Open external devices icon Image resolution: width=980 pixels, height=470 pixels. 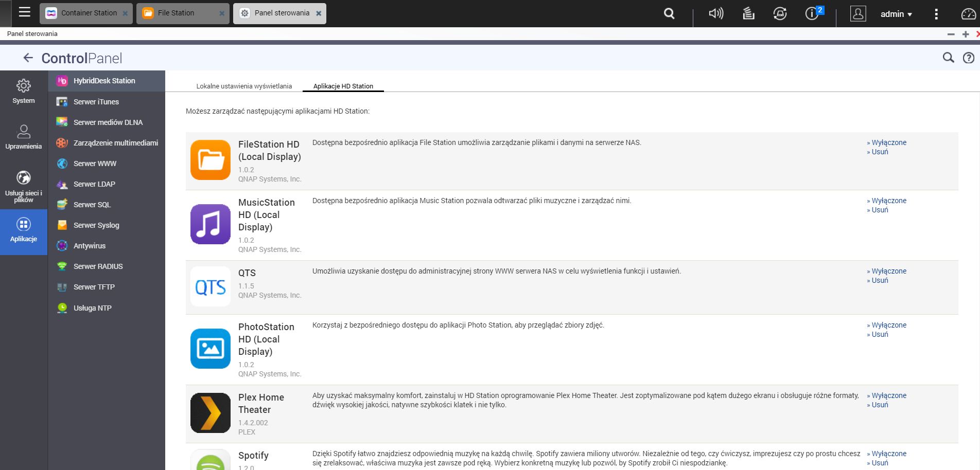tap(780, 13)
